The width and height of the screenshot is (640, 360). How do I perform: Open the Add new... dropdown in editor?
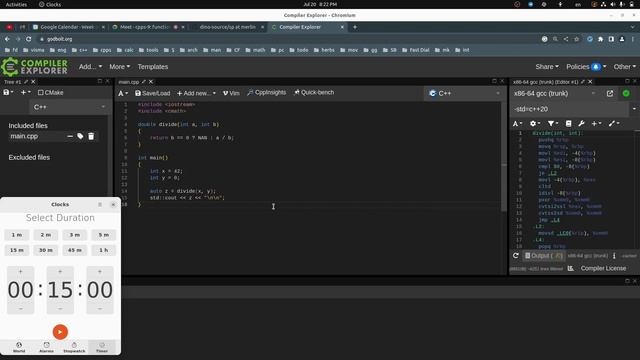(x=196, y=93)
